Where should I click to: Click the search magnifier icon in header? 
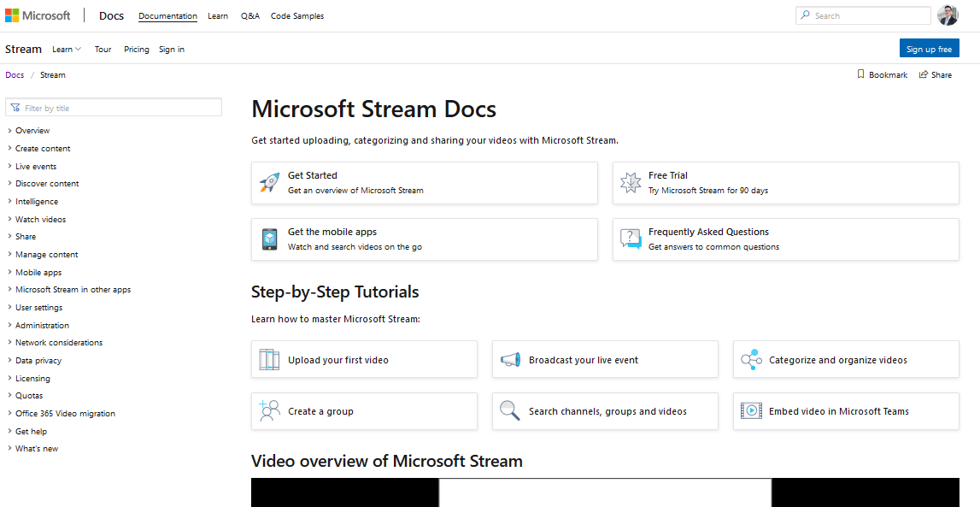coord(806,15)
